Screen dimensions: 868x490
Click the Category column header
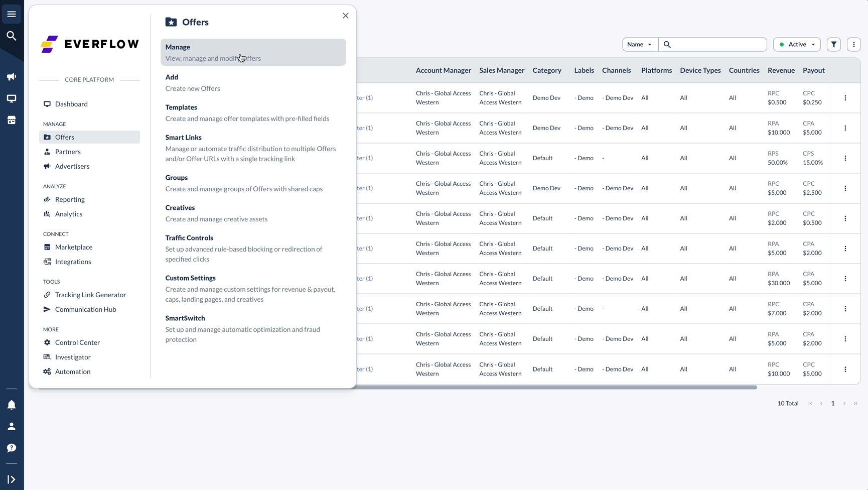tap(547, 70)
